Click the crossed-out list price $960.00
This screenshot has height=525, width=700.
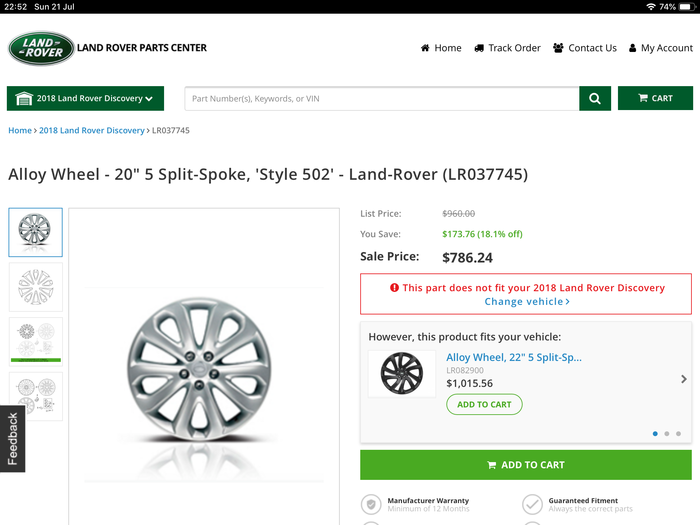[458, 213]
